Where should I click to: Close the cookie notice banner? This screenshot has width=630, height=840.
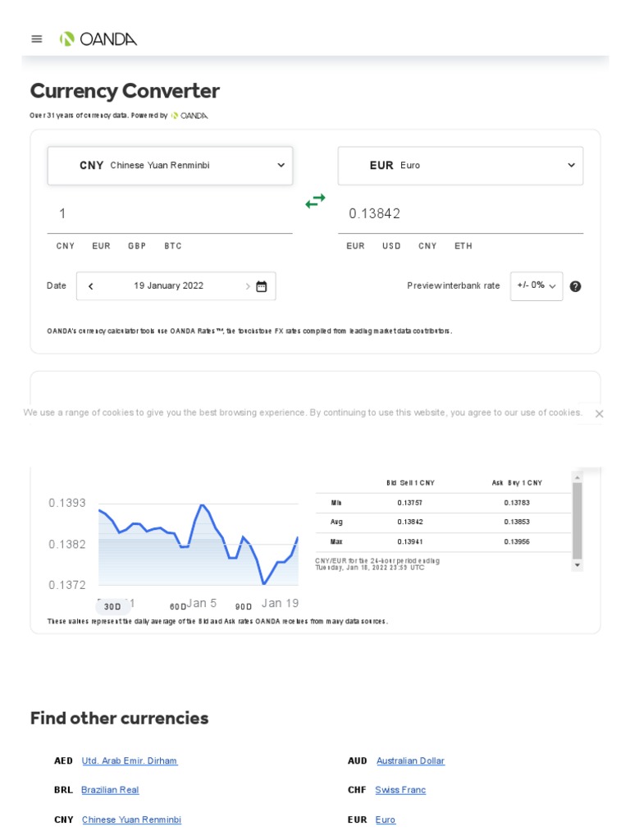point(600,413)
